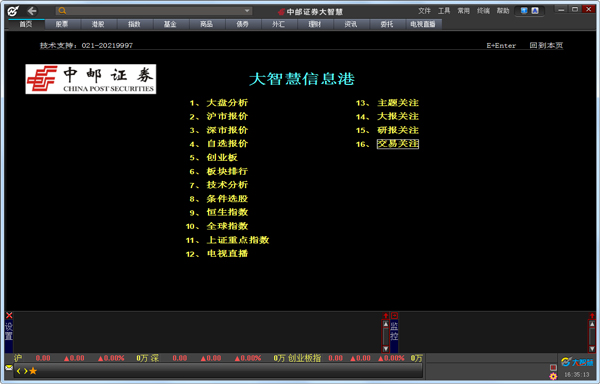Image resolution: width=600 pixels, height=384 pixels.
Task: Open 5、创业板 from the list
Action: 214,158
